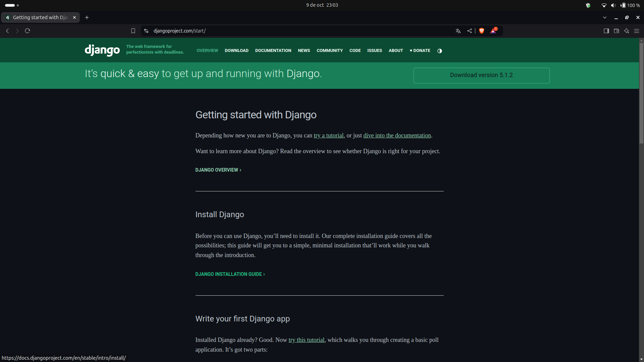
Task: Click 'Getting started with Django' heading
Action: point(256,115)
